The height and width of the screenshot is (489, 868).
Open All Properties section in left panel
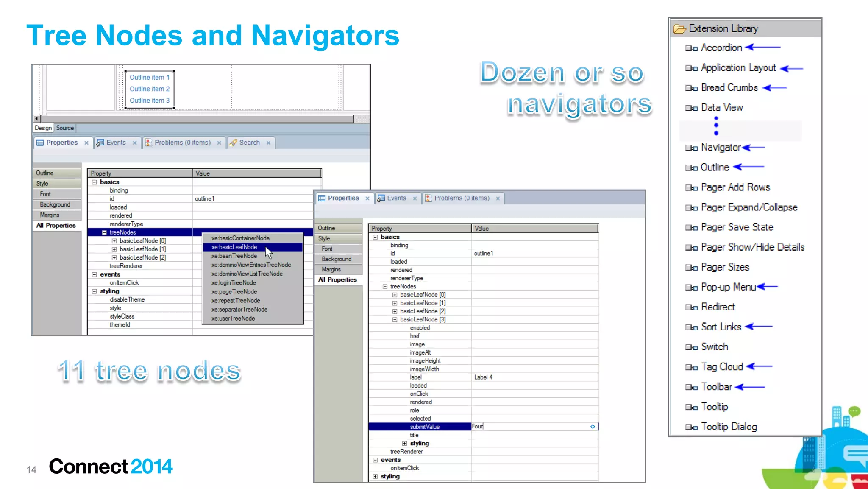(57, 226)
